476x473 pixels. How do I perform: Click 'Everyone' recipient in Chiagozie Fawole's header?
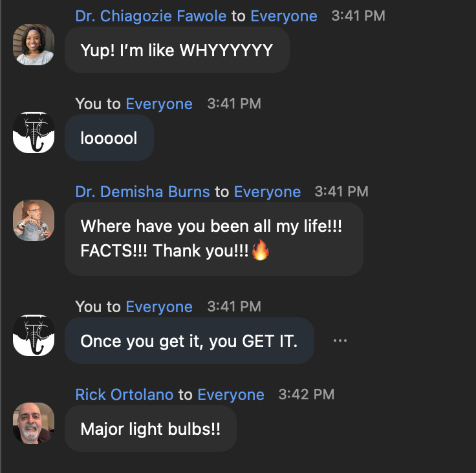tap(284, 16)
